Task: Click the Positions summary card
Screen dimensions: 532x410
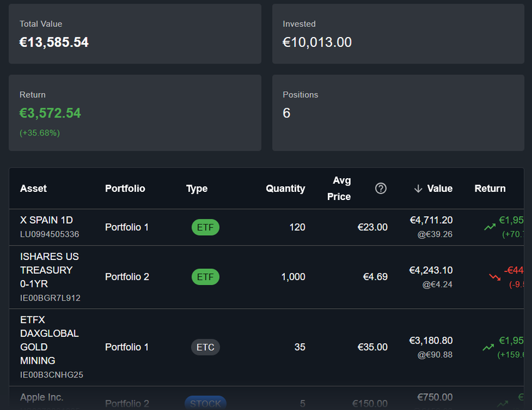Action: pyautogui.click(x=398, y=112)
